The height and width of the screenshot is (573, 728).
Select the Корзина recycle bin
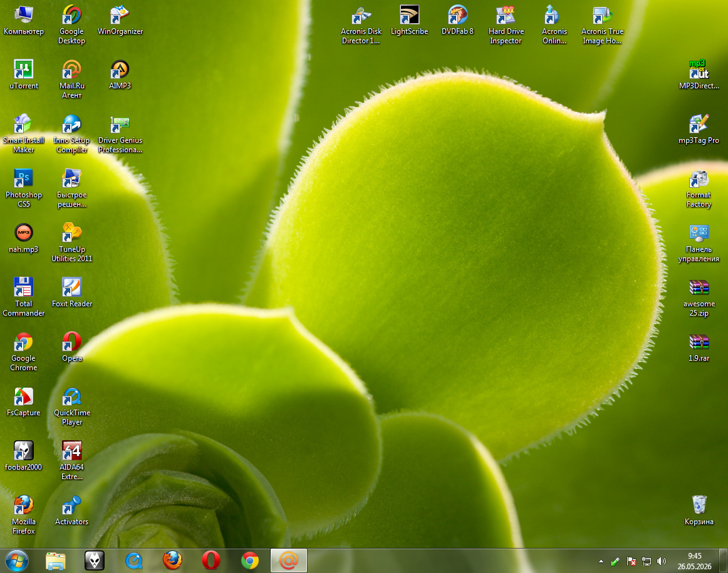click(699, 511)
